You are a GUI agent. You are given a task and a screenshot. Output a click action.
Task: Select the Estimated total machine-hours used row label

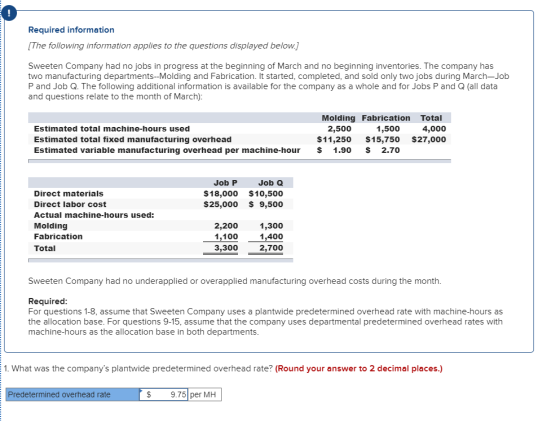tap(112, 129)
